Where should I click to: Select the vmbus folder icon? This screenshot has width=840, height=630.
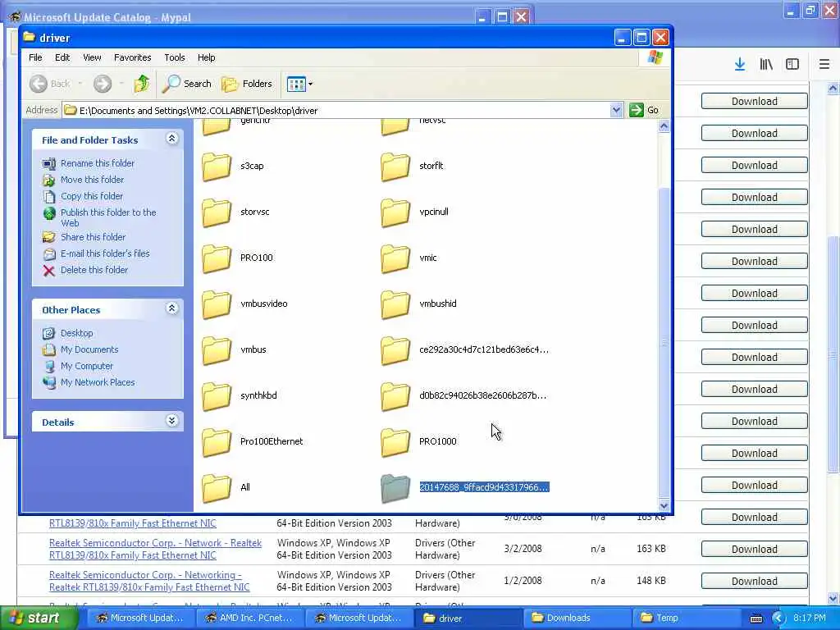pyautogui.click(x=217, y=350)
